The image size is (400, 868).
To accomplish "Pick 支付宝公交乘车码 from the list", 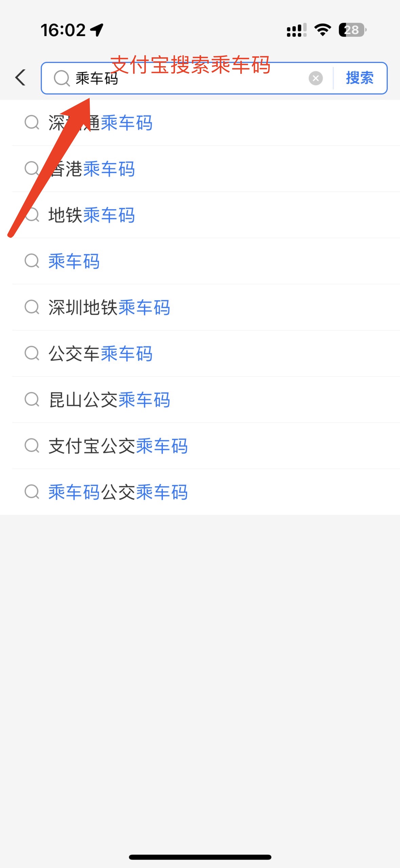I will [x=200, y=446].
